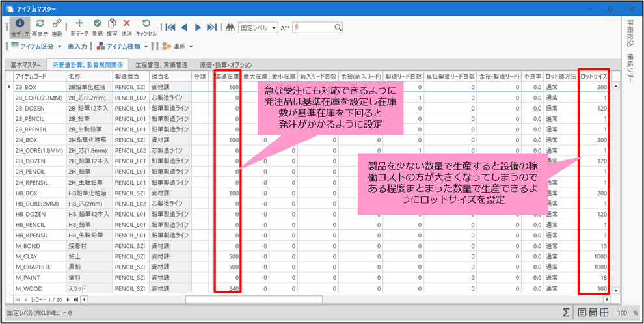Image resolution: width=644 pixels, height=324 pixels.
Task: Open search with the binoculars icon
Action: click(230, 27)
